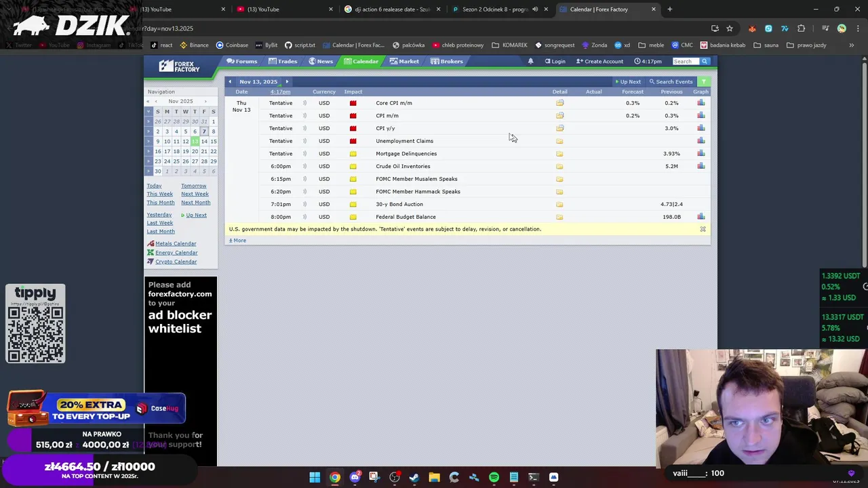
Task: Select the week row arrow for Nov 9-15
Action: pyautogui.click(x=149, y=142)
